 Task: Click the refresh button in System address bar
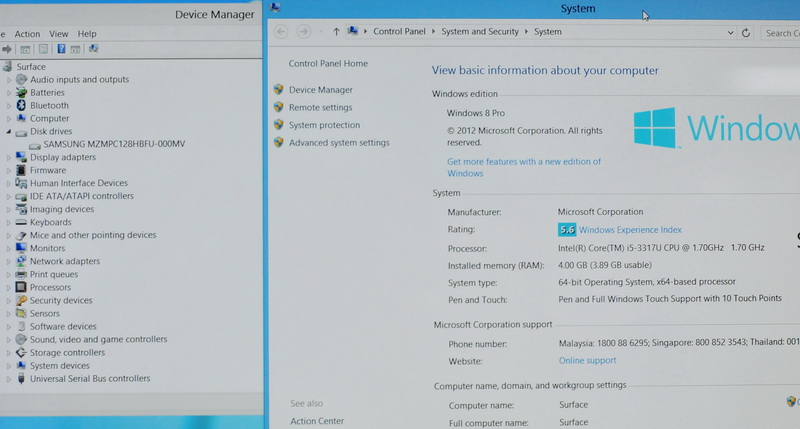coord(746,33)
